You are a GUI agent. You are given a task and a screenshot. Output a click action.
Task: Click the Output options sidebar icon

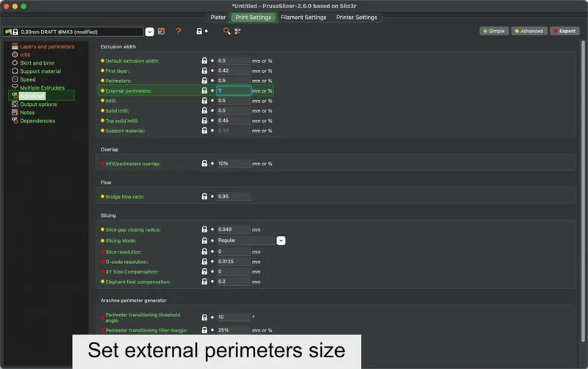(x=15, y=104)
